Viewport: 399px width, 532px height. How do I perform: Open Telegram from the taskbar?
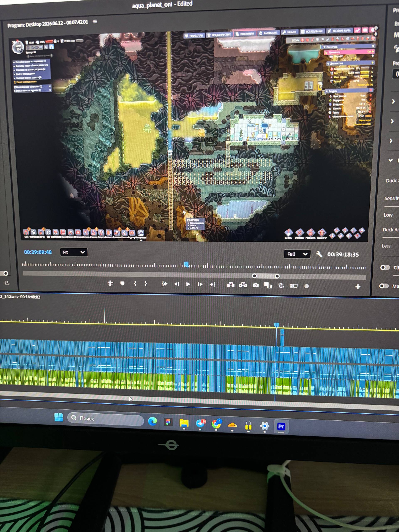tap(200, 424)
